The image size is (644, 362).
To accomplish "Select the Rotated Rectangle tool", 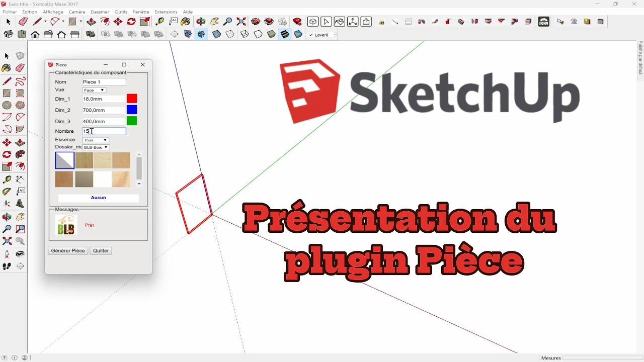I will pos(20,93).
